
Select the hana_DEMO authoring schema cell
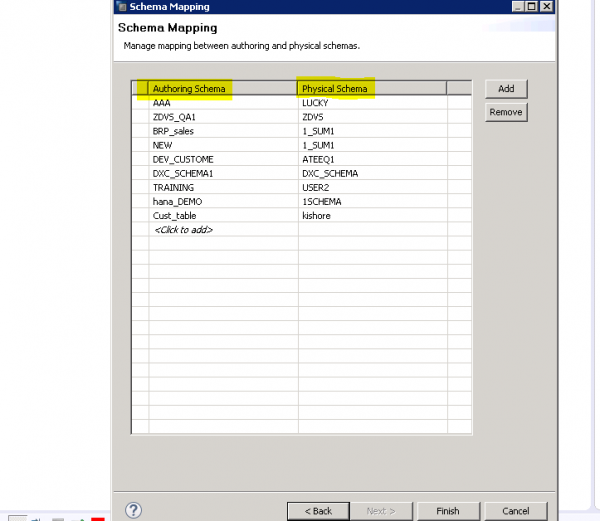click(223, 202)
